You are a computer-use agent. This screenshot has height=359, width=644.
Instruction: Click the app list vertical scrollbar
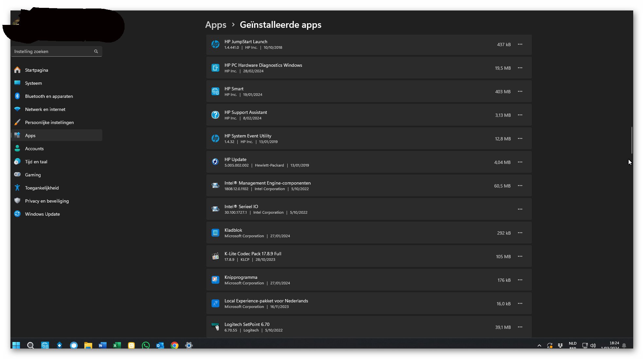pos(632,140)
